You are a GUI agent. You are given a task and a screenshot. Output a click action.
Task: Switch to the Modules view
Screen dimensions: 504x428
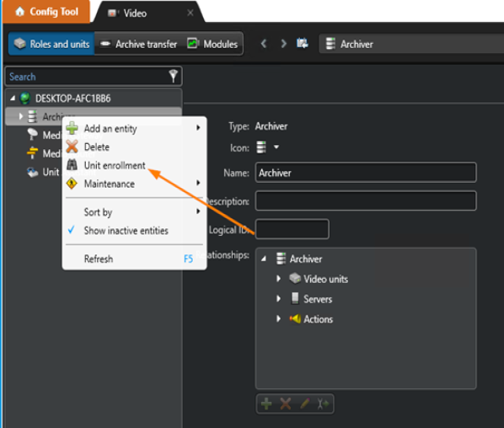coord(212,44)
